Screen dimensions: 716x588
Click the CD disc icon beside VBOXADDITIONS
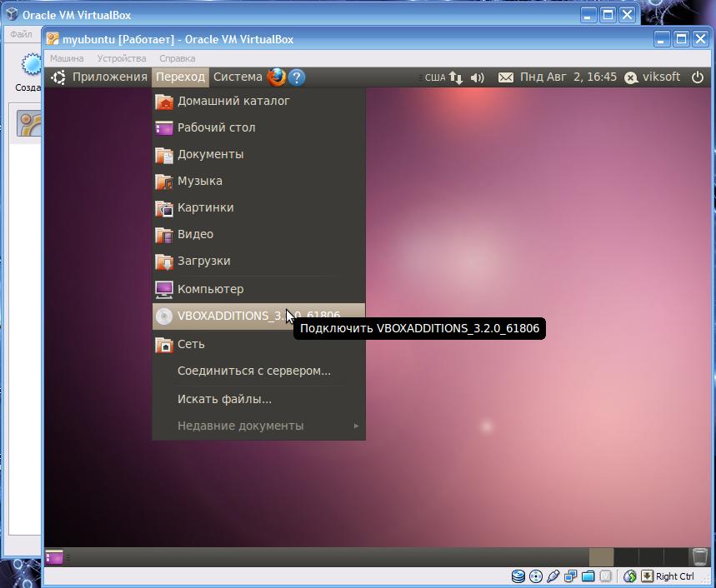(x=164, y=316)
